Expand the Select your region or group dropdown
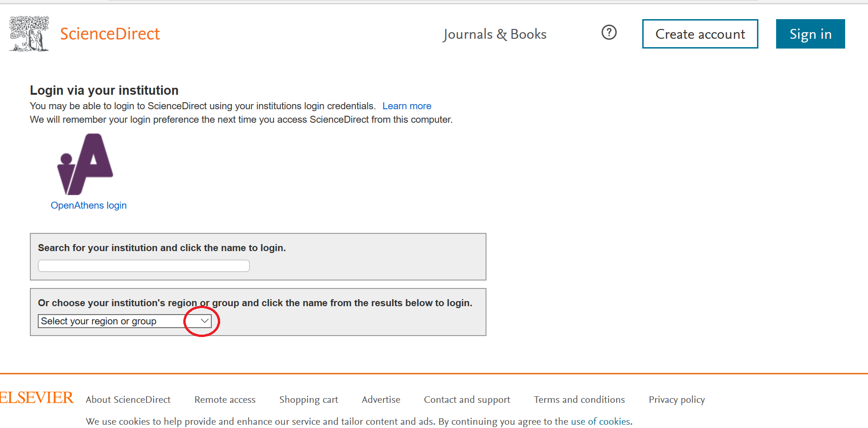868x428 pixels. coord(125,321)
